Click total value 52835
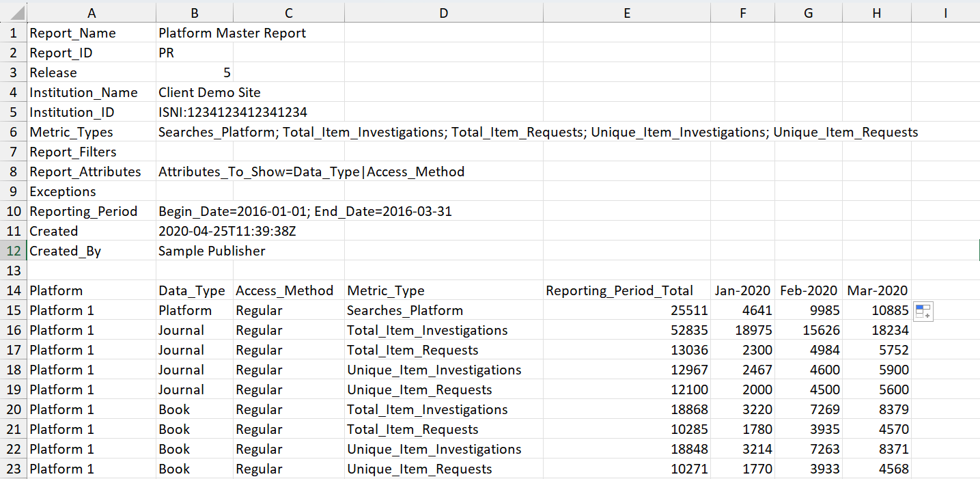The width and height of the screenshot is (980, 479). click(627, 330)
